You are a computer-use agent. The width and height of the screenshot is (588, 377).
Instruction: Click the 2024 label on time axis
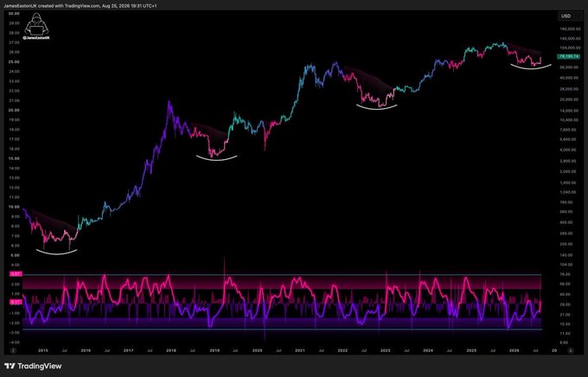point(428,350)
